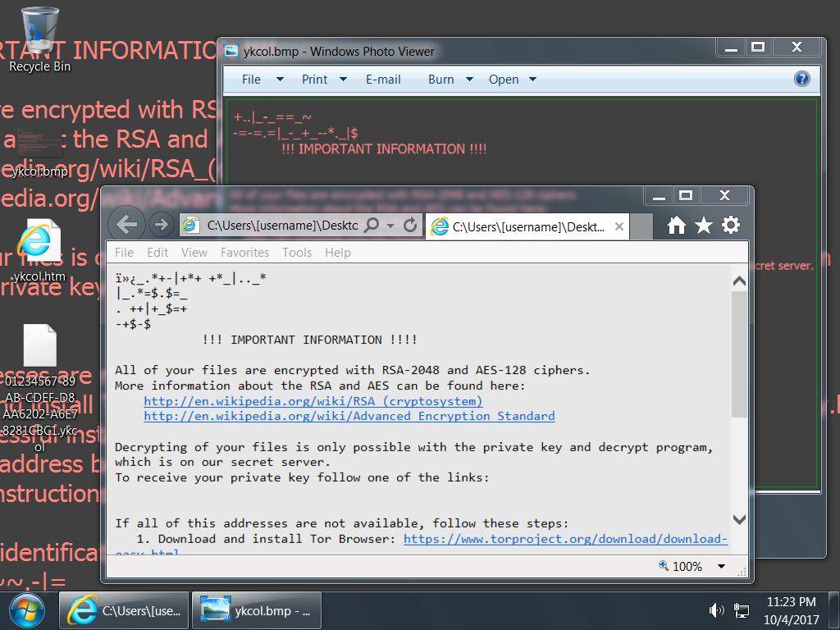
Task: Click Internet Explorer Back arrow button
Action: [x=126, y=225]
